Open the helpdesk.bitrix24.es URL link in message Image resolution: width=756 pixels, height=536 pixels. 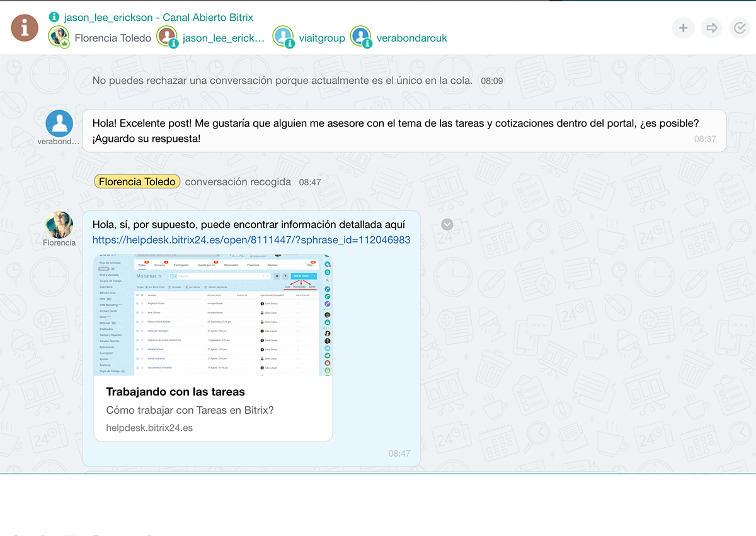[x=251, y=240]
